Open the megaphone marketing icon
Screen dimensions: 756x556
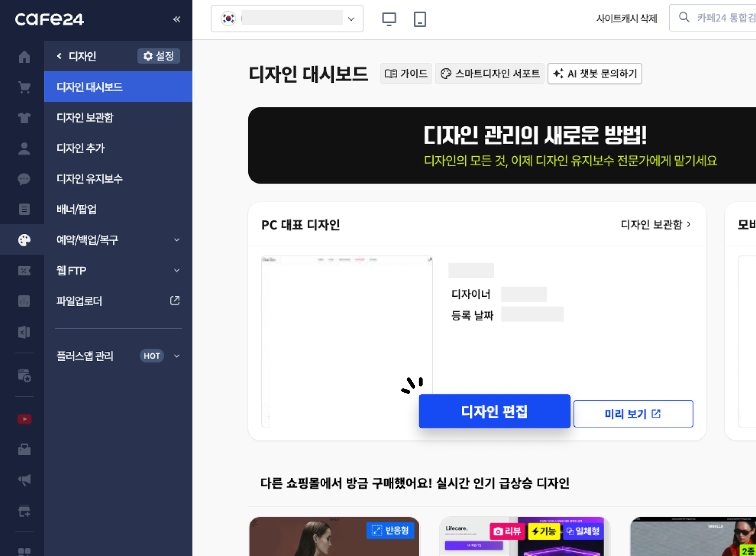pyautogui.click(x=24, y=480)
